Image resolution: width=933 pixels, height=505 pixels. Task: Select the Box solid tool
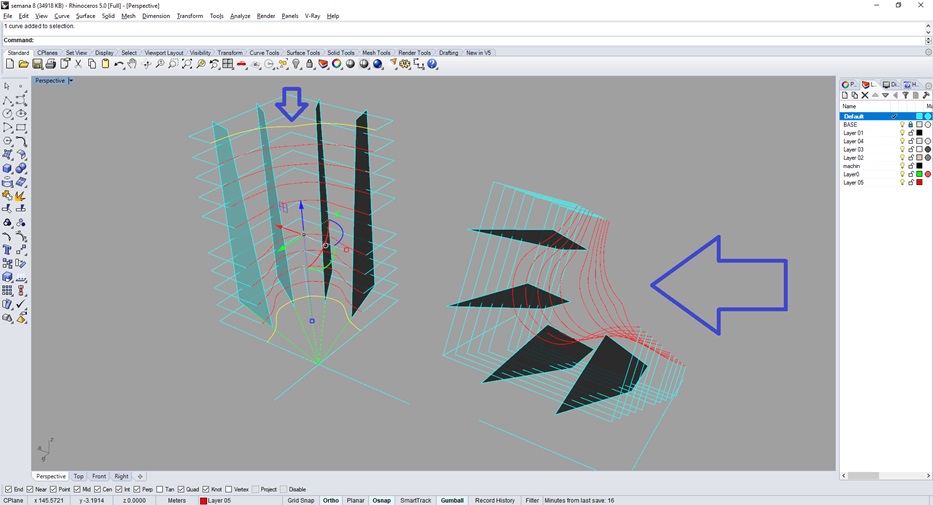pos(8,168)
